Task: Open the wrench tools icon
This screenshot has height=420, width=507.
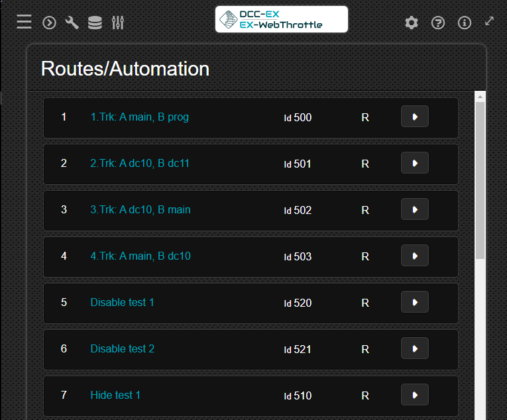Action: coord(72,23)
